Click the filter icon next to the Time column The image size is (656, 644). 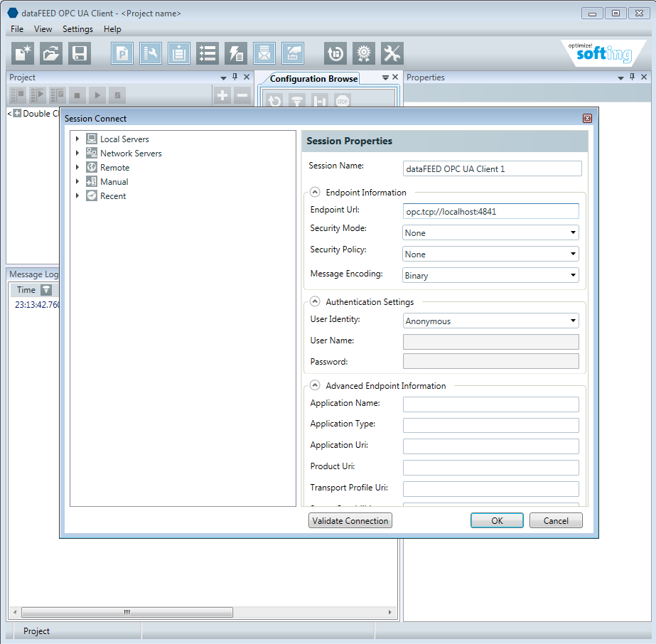click(x=46, y=289)
